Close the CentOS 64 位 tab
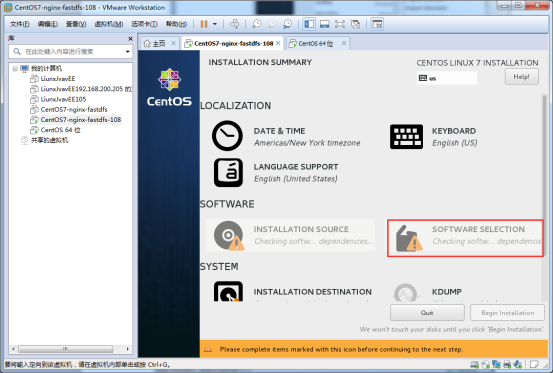This screenshot has height=373, width=553. point(344,43)
